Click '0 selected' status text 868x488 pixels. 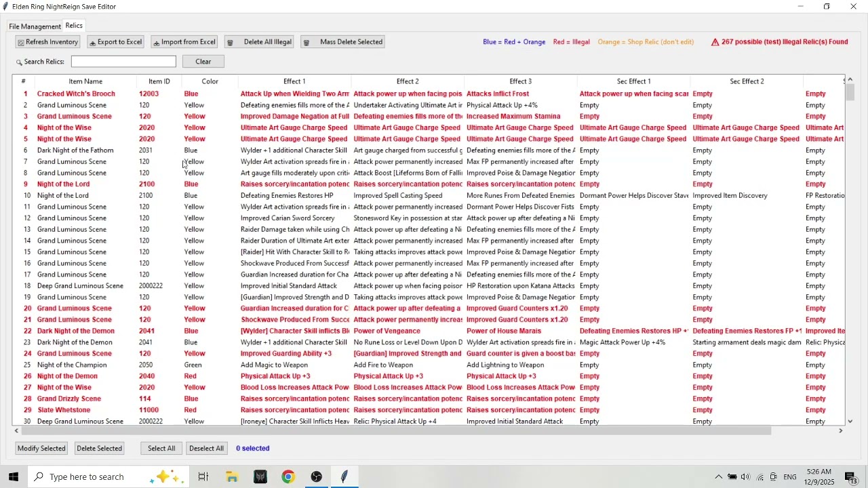tap(253, 449)
